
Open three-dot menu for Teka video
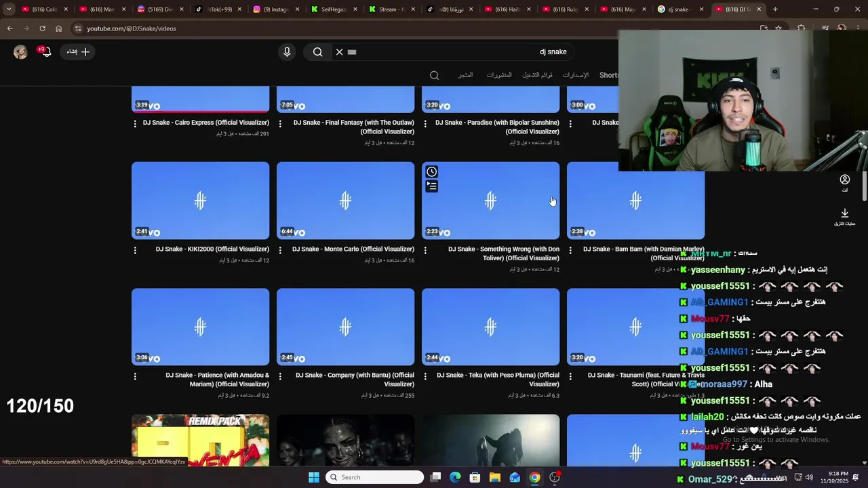[425, 376]
